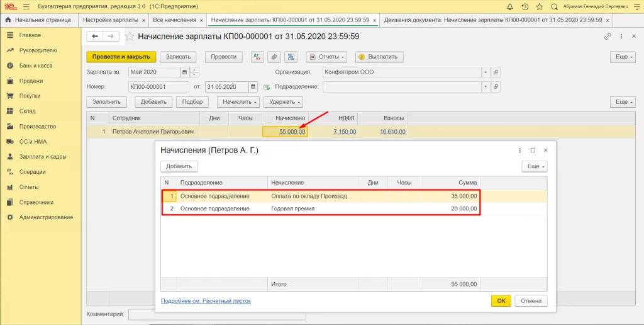Expand Еще dropdown above employee table
Viewport: 644px width, 325px height.
click(x=623, y=102)
